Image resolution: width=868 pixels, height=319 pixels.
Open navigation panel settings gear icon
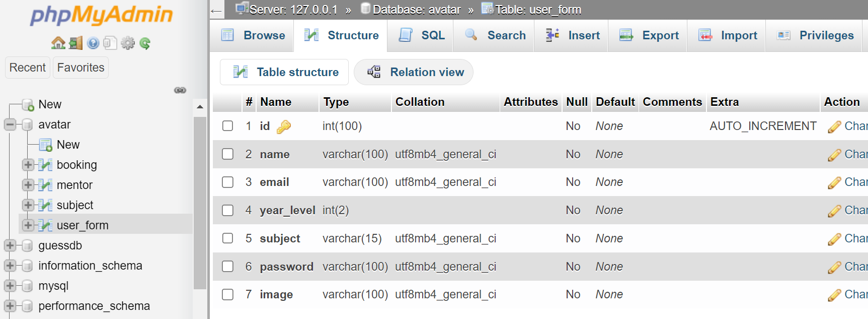click(x=128, y=43)
